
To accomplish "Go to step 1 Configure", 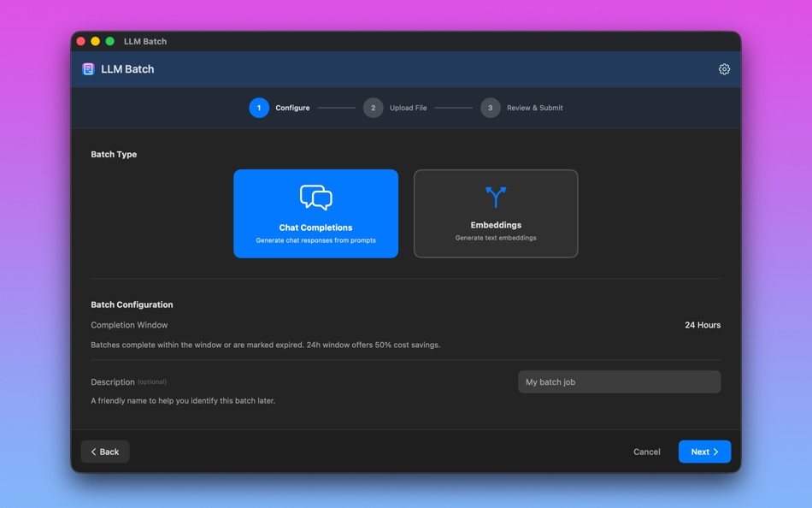I will pyautogui.click(x=279, y=108).
